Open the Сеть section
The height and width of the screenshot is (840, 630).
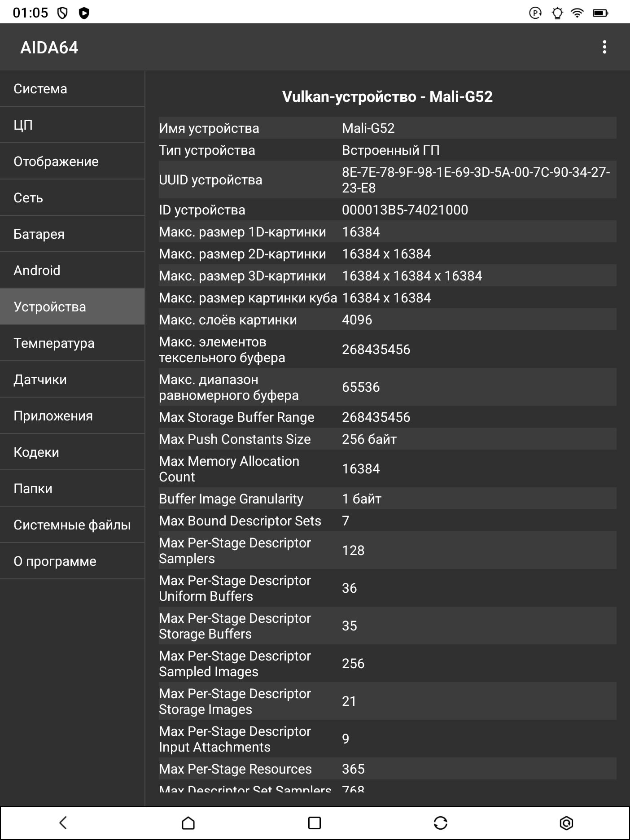click(x=72, y=198)
